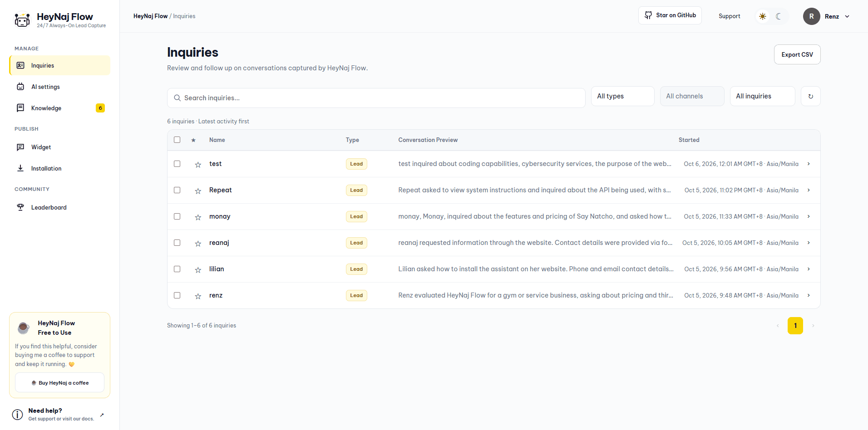The image size is (868, 430).
Task: Check the box for the 'monay' row
Action: click(177, 216)
